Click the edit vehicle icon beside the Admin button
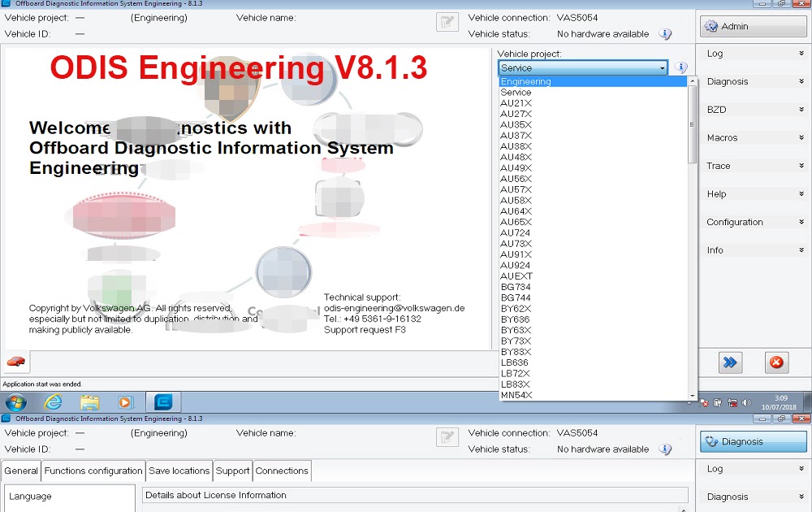 [447, 22]
